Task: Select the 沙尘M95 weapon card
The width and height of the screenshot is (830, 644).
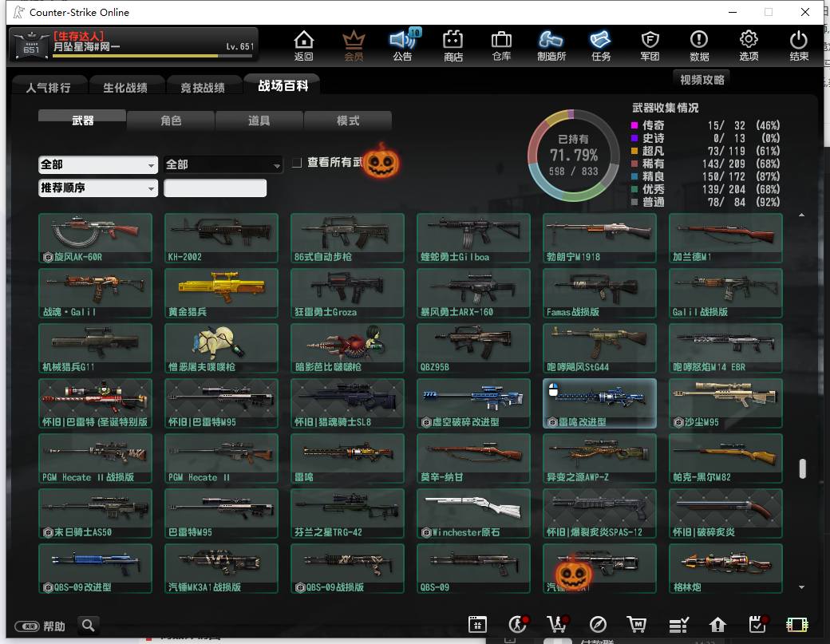Action: (x=725, y=403)
